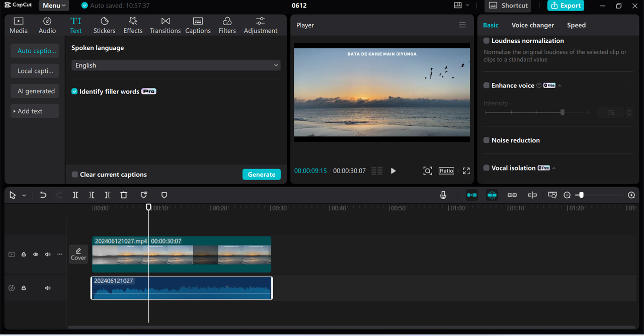This screenshot has height=336, width=644.
Task: Open the aspect Ratio button
Action: pos(446,171)
